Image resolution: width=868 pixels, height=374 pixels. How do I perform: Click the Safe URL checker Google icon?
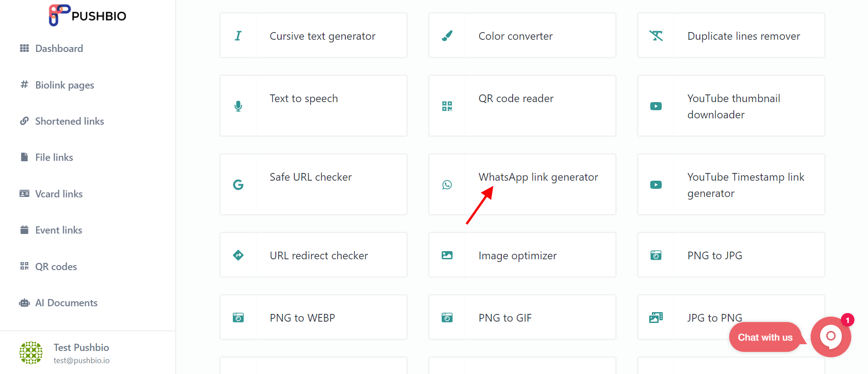(238, 185)
